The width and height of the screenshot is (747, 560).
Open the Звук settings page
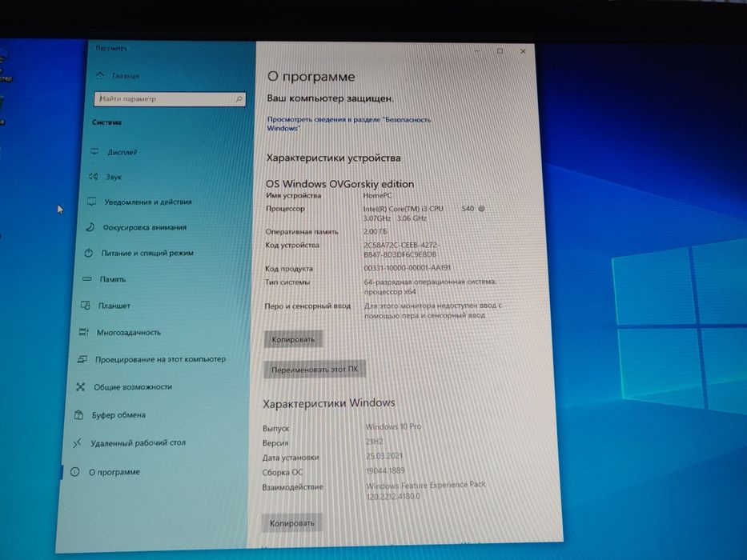tap(114, 177)
